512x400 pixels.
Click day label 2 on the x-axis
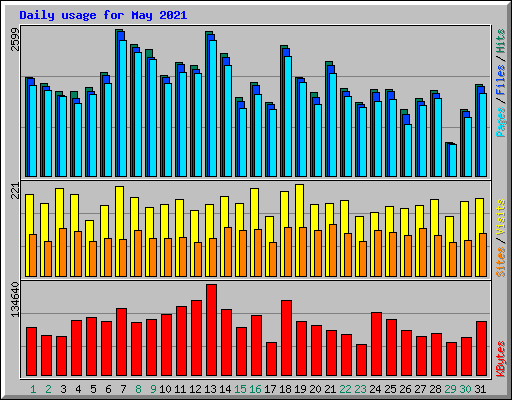pyautogui.click(x=48, y=389)
